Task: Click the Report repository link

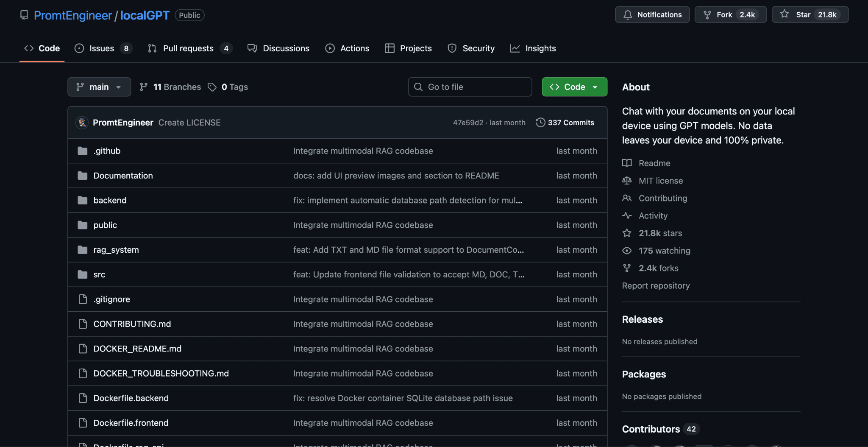Action: coord(656,285)
